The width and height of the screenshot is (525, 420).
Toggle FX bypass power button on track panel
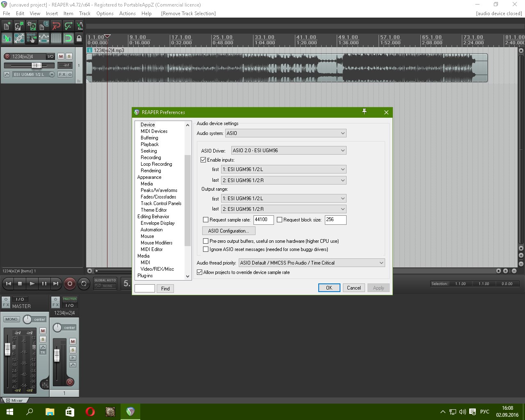[70, 74]
